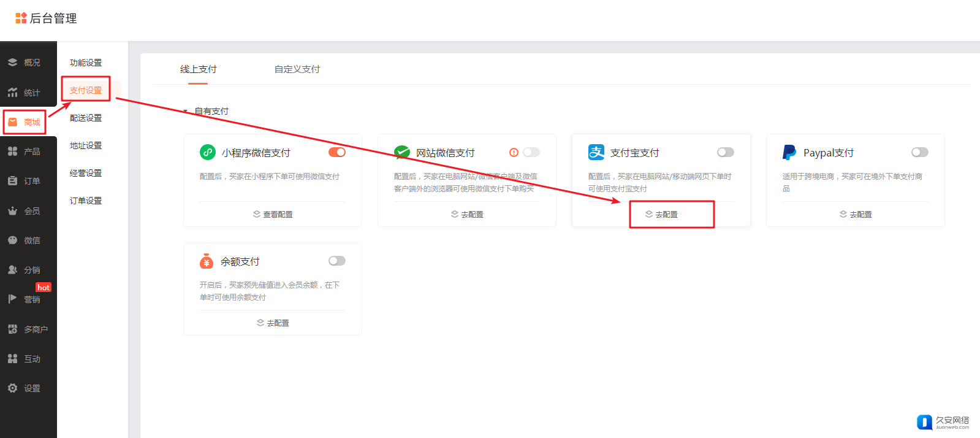Viewport: 980px width, 438px height.
Task: Open 配送设置 in the submenu
Action: coord(86,118)
